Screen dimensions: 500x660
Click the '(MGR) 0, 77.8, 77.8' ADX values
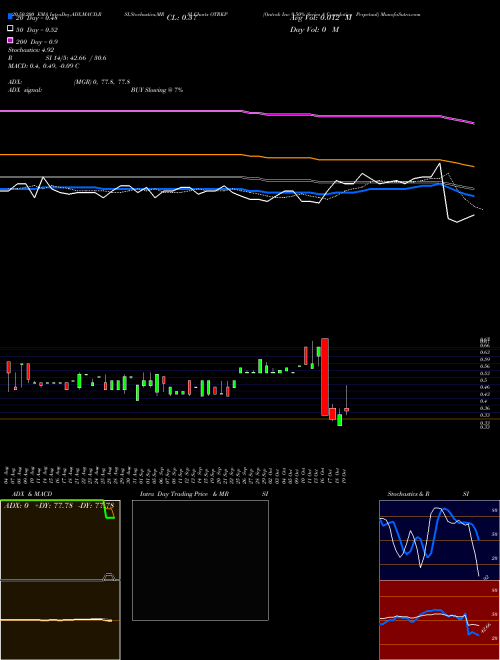click(102, 82)
